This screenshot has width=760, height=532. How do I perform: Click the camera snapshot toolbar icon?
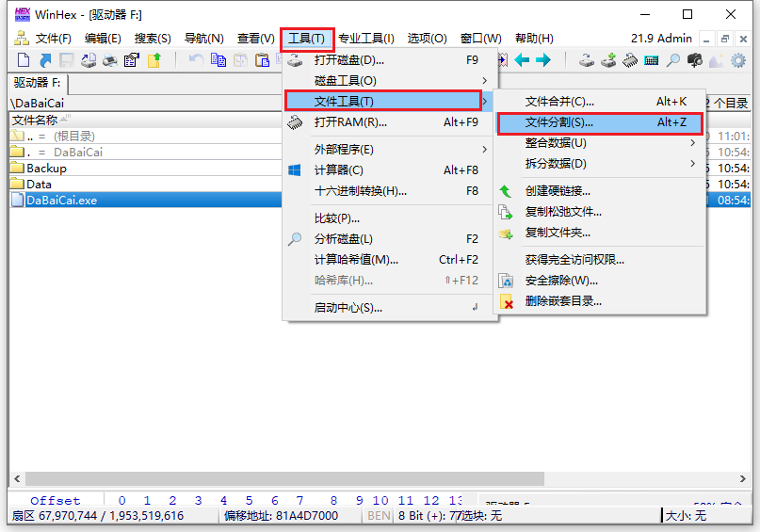click(695, 60)
